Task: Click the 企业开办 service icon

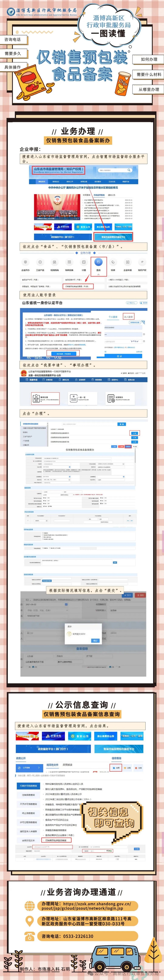Action: 25,262
